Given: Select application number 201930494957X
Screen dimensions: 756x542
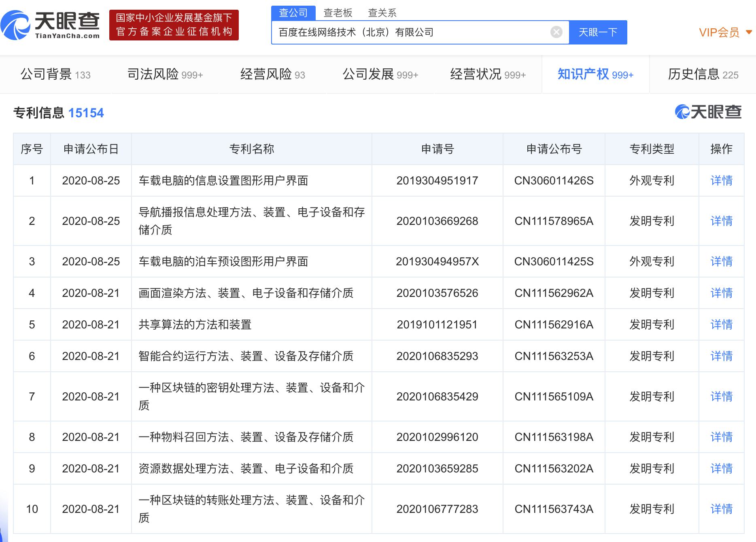Looking at the screenshot, I should [x=437, y=261].
